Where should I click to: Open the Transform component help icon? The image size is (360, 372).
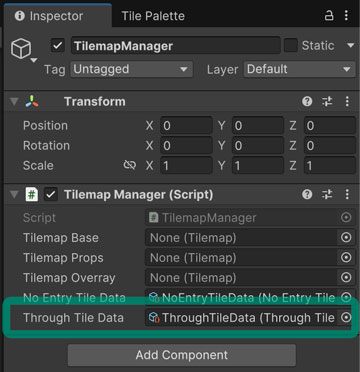(x=307, y=101)
